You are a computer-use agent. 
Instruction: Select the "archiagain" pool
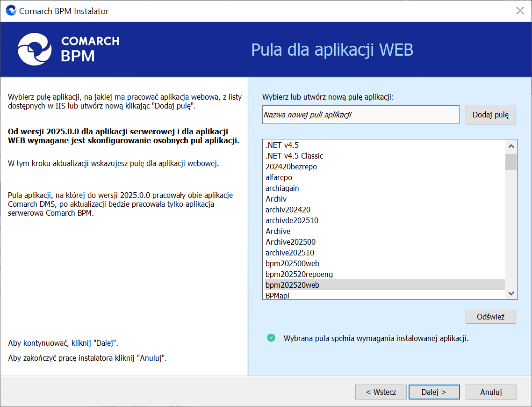(384, 188)
